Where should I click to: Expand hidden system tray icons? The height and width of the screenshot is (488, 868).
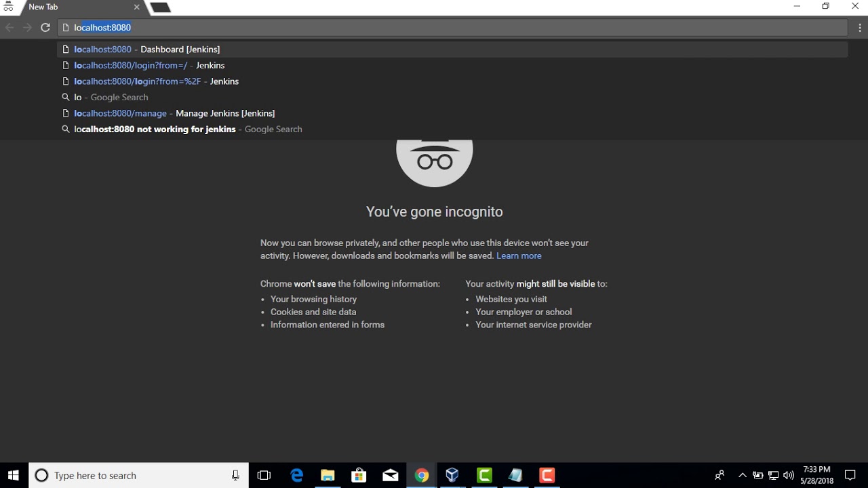tap(743, 475)
